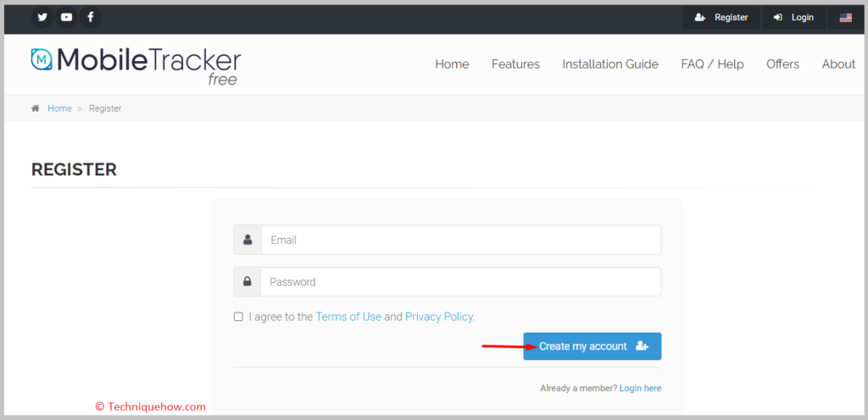Focus the Password input field

click(x=460, y=282)
